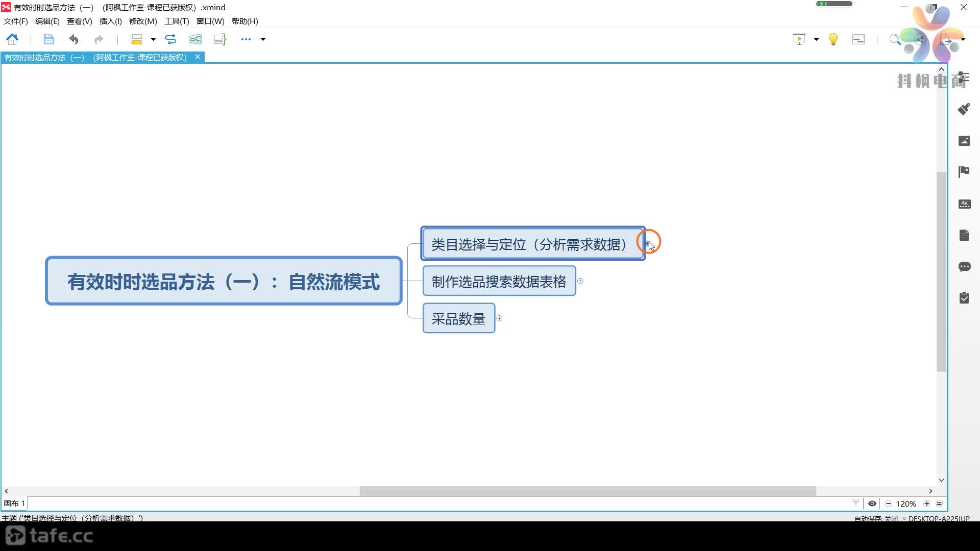Open the Markers flag panel
The image size is (980, 551).
[x=964, y=172]
